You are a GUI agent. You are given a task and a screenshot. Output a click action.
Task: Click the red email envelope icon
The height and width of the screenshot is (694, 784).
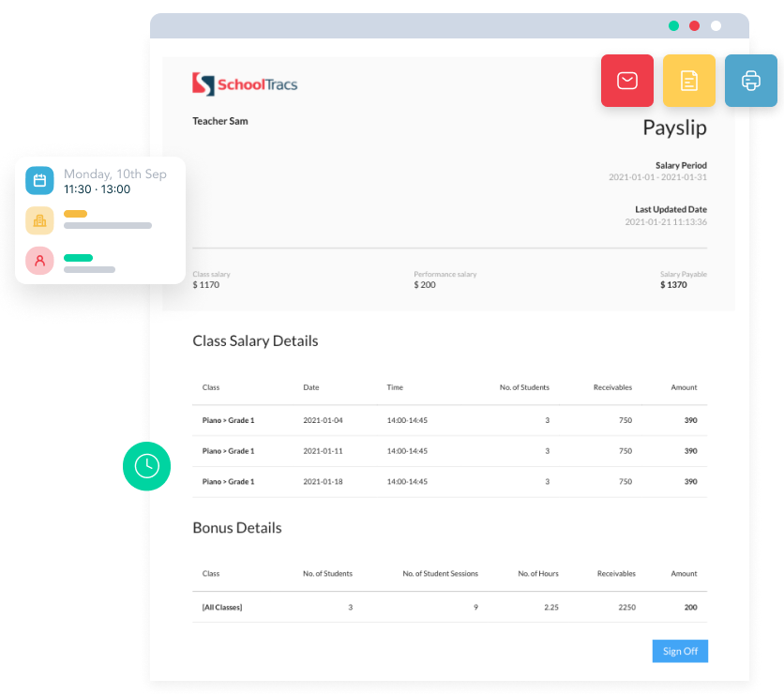[627, 81]
